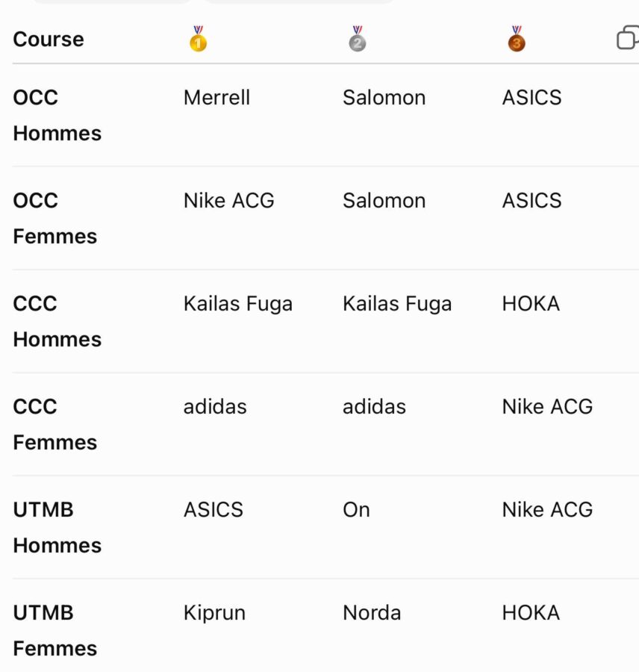
Task: Click Kiprun in UTMB Femmes row
Action: [x=214, y=613]
